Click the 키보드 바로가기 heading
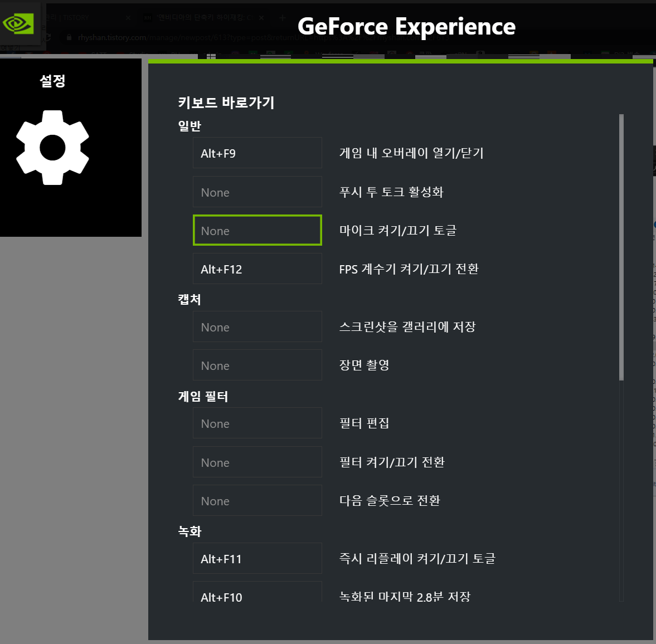The width and height of the screenshot is (656, 644). pyautogui.click(x=226, y=103)
